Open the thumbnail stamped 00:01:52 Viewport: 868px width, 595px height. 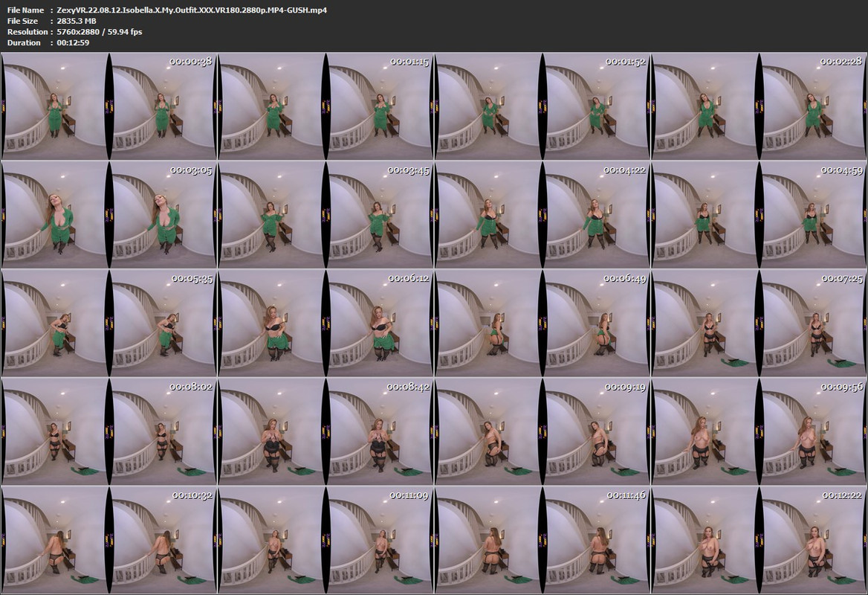(x=542, y=106)
